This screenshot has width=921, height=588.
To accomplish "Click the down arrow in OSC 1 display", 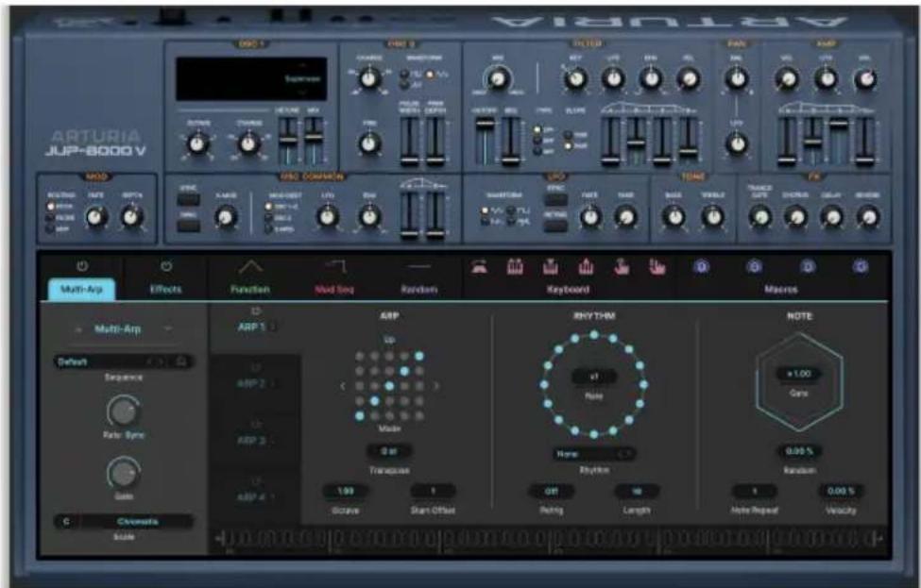I will pos(303,92).
